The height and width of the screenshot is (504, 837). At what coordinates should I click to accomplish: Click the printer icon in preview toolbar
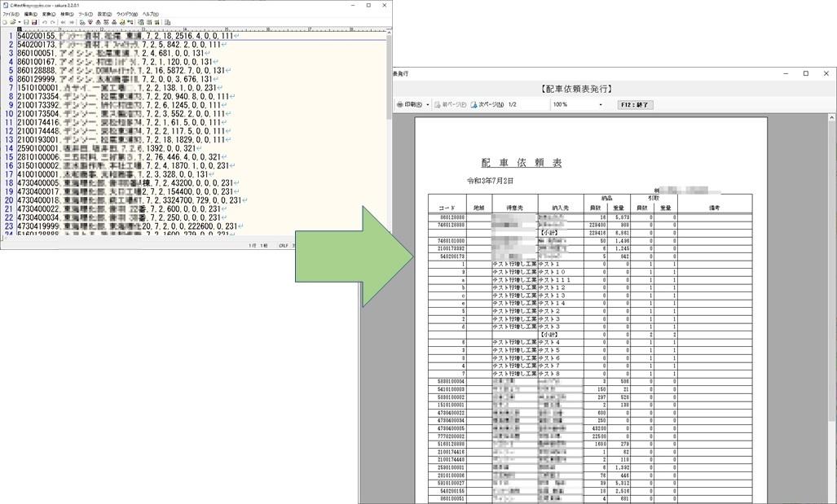pos(400,105)
